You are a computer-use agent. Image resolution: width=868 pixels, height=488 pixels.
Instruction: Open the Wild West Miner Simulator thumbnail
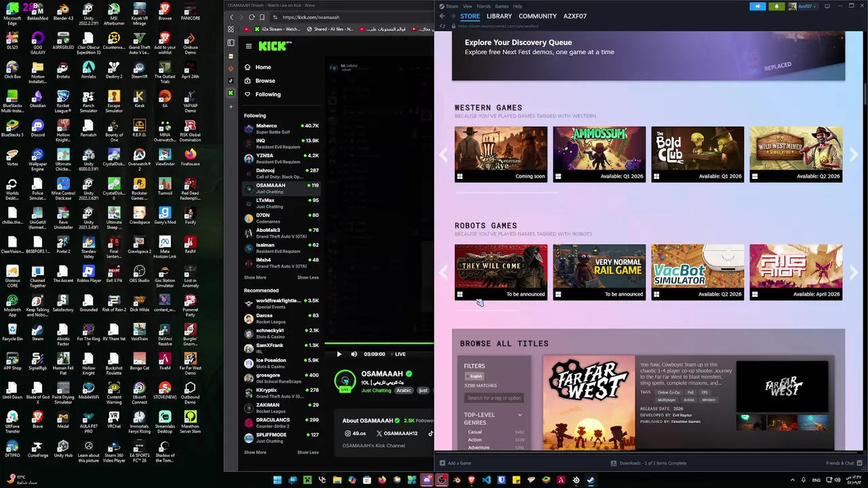pyautogui.click(x=796, y=155)
